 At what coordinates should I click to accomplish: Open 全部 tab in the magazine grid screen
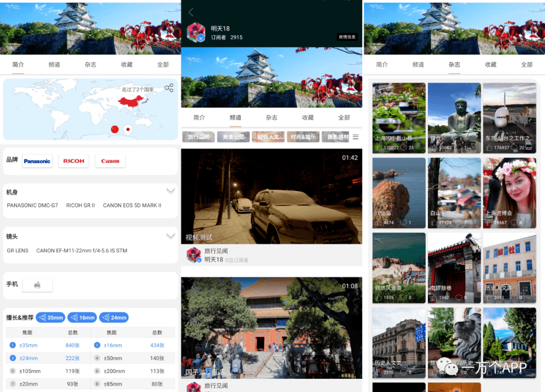(x=526, y=65)
